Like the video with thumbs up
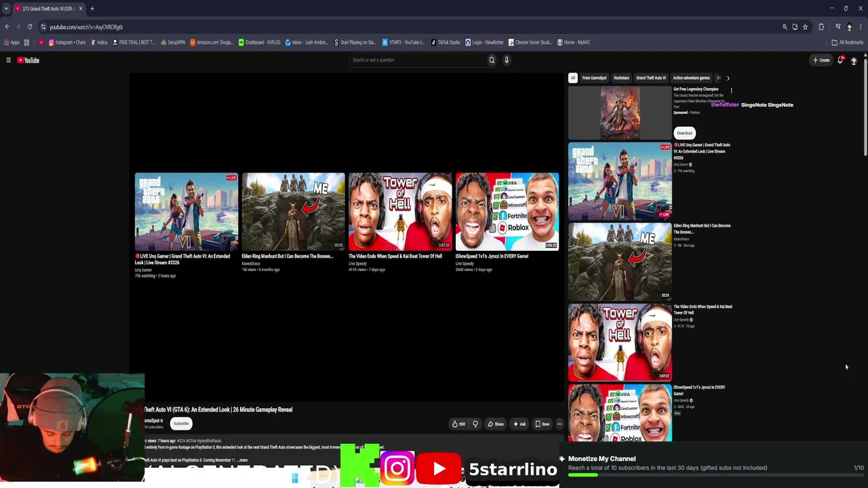Image resolution: width=868 pixels, height=488 pixels. [x=459, y=424]
